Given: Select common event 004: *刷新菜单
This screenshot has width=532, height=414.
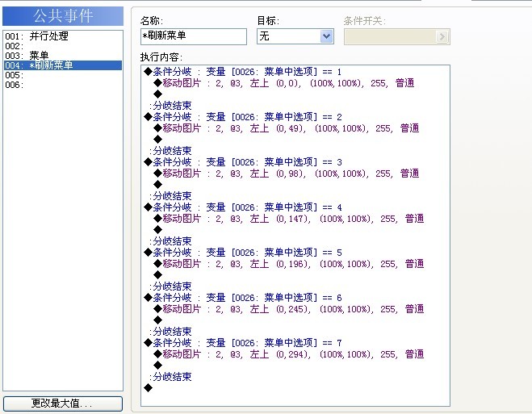Looking at the screenshot, I should coord(63,65).
